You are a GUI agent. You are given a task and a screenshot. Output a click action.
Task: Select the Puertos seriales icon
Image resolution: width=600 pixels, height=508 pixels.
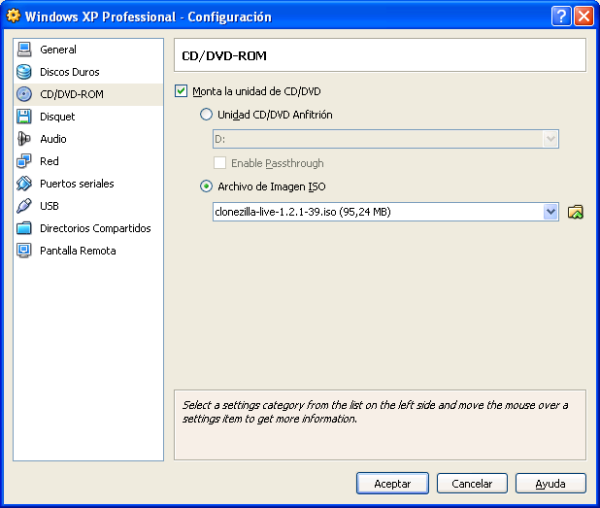click(x=24, y=184)
